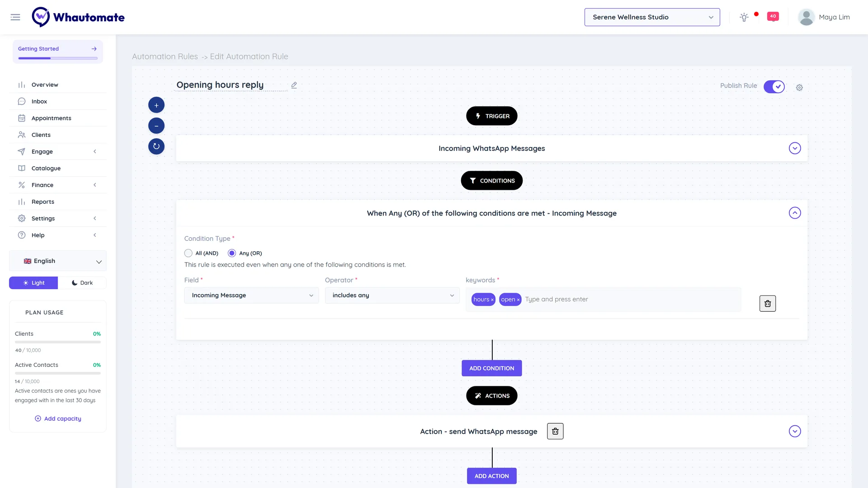Open the lightbulb tips icon
The image size is (868, 488).
744,17
